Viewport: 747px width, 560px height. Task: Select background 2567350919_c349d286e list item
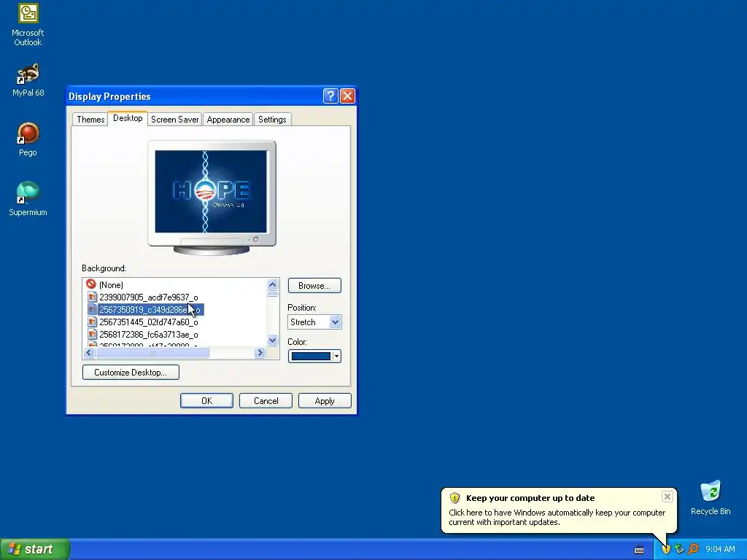click(x=150, y=309)
